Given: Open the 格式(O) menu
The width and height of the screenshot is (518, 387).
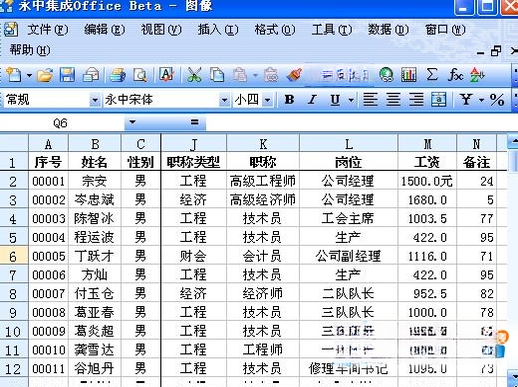Looking at the screenshot, I should [x=275, y=30].
